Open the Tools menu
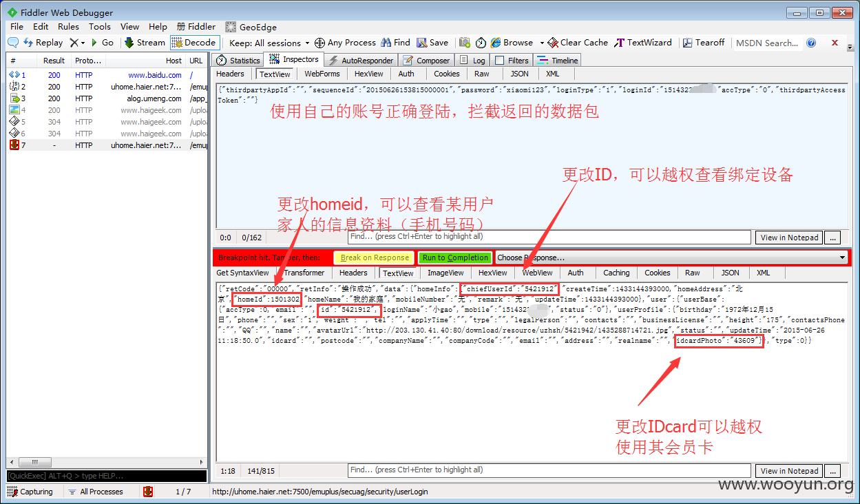This screenshot has height=504, width=860. 99,27
